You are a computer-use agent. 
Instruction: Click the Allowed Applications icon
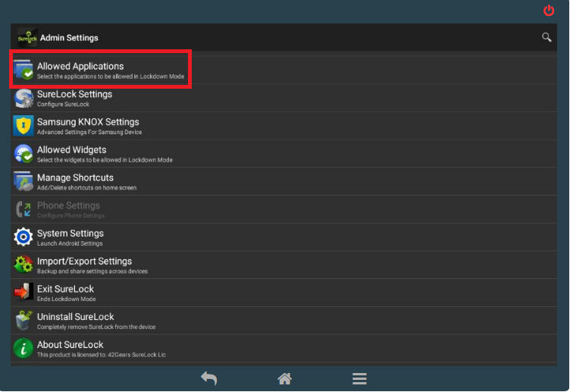[23, 70]
